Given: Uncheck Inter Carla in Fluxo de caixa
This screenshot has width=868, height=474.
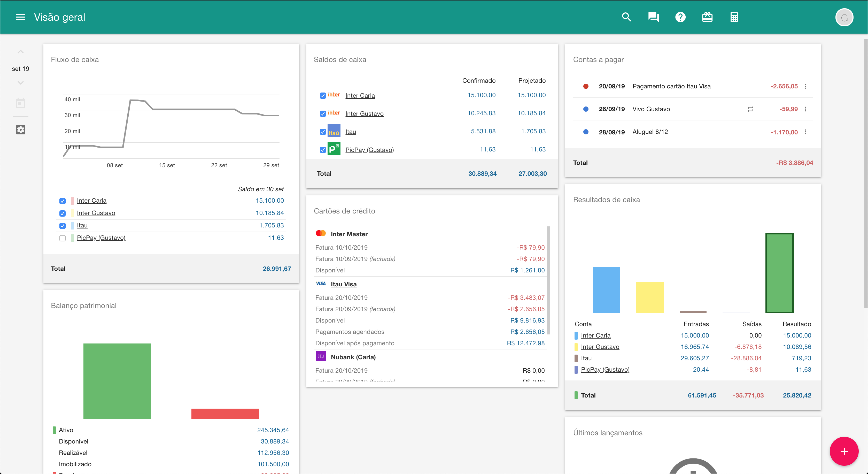Looking at the screenshot, I should pos(62,201).
